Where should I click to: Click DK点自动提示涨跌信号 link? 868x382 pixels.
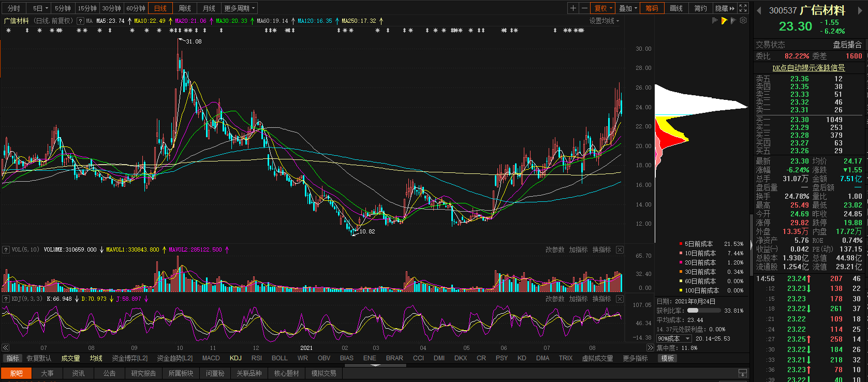point(808,68)
